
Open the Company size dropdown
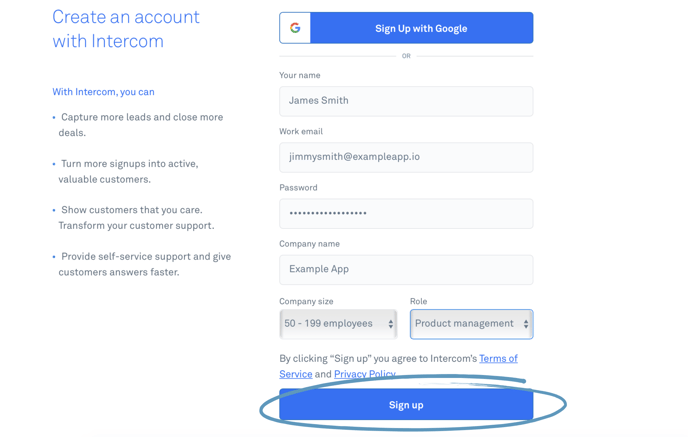(x=338, y=324)
